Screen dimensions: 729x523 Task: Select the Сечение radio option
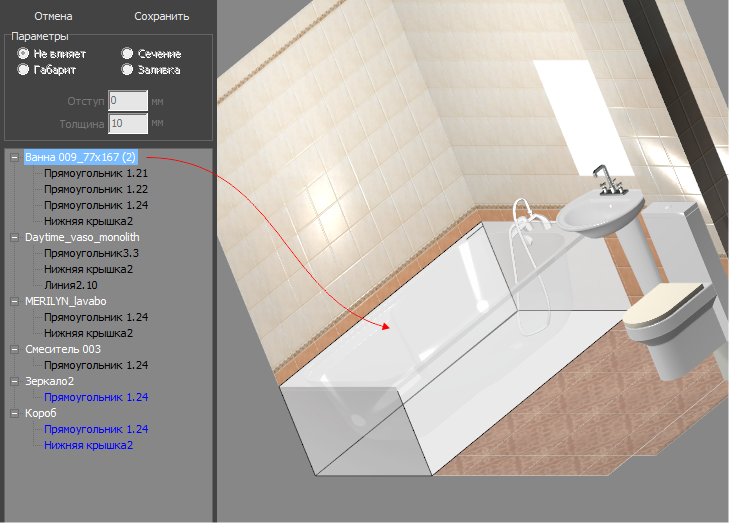pos(127,52)
